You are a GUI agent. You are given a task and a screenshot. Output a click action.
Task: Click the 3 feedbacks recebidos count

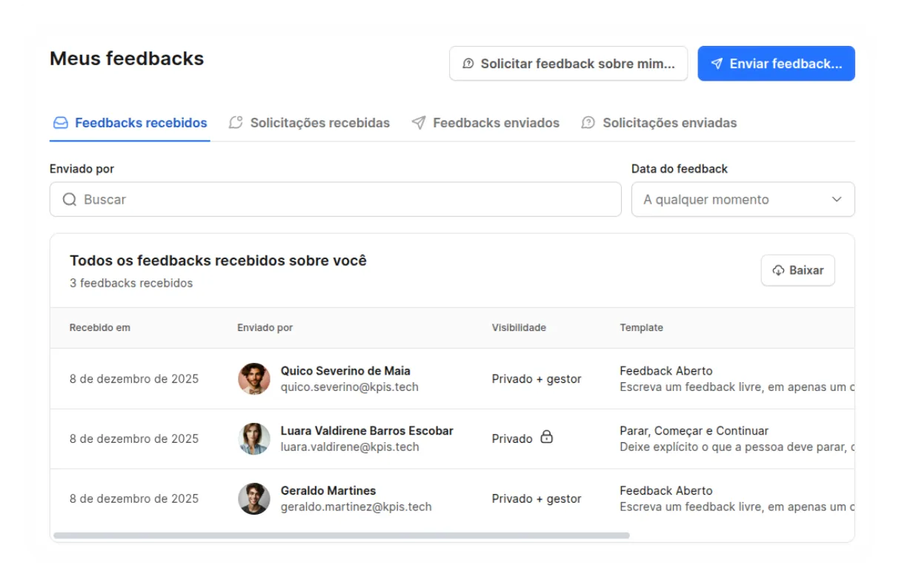pos(131,283)
